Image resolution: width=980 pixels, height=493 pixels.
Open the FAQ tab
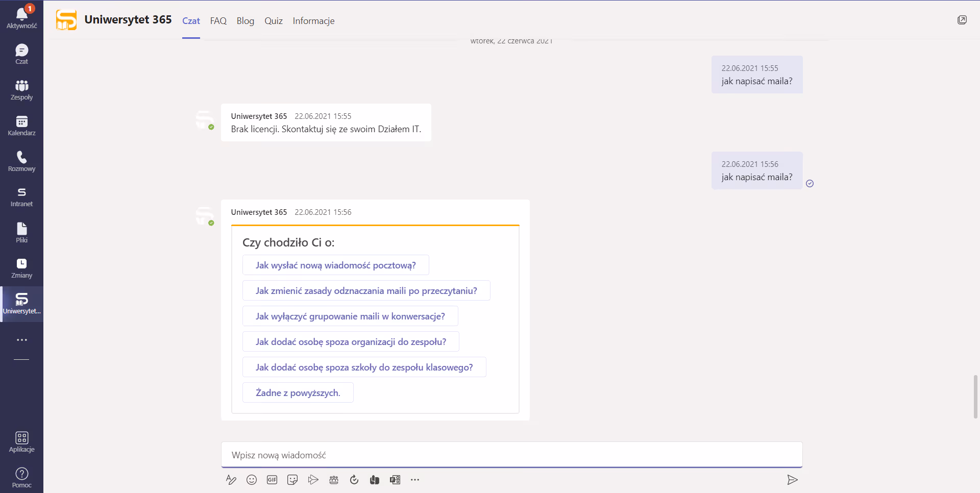click(218, 21)
